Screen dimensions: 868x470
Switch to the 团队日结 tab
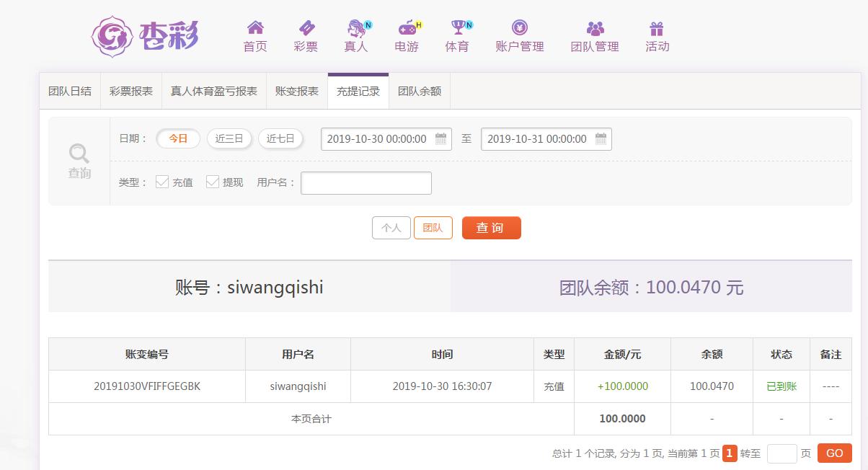[x=70, y=92]
